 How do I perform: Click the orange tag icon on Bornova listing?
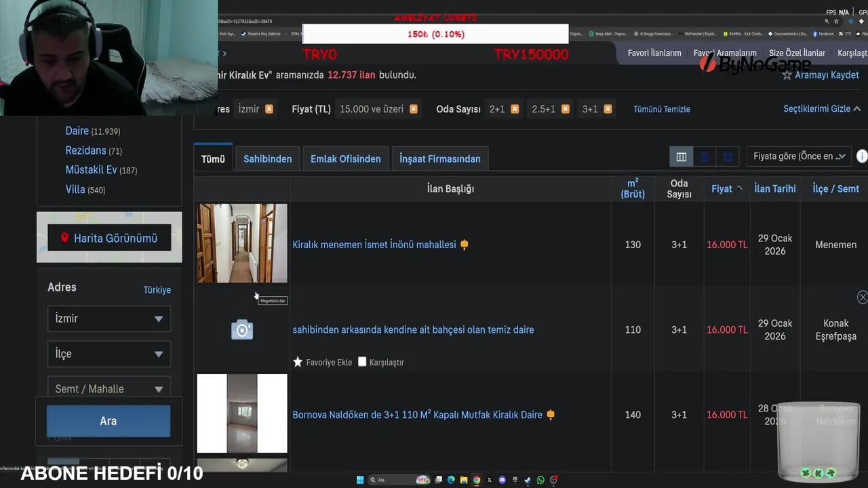tap(551, 415)
